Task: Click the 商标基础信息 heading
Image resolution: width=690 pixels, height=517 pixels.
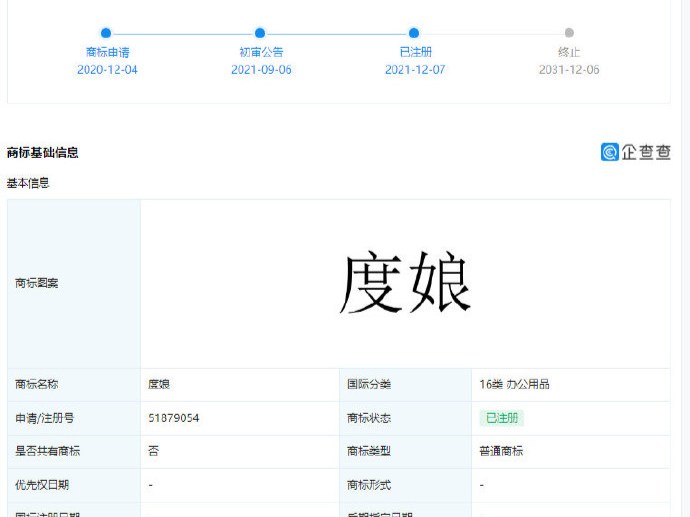Action: coord(43,153)
